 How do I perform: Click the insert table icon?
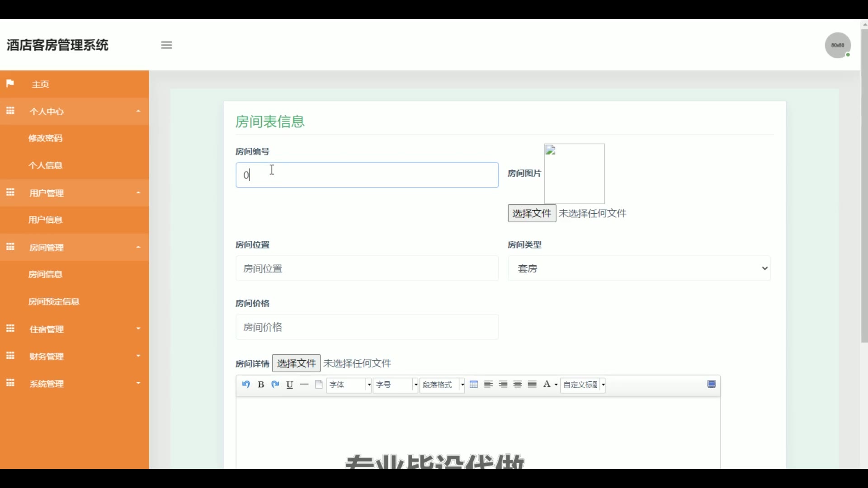pos(474,385)
